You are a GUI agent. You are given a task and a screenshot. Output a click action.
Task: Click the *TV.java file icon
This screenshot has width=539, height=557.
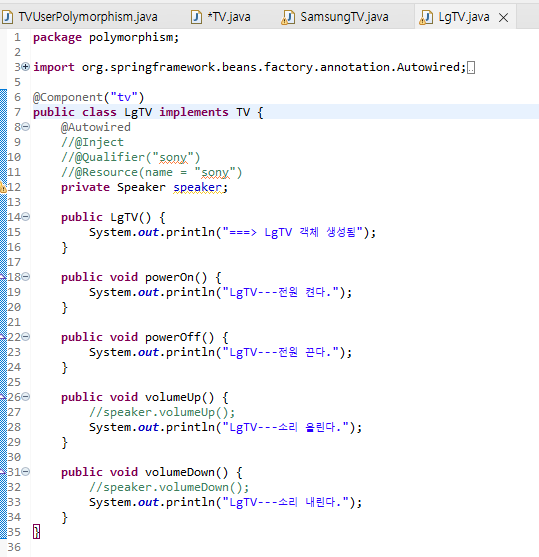(196, 17)
